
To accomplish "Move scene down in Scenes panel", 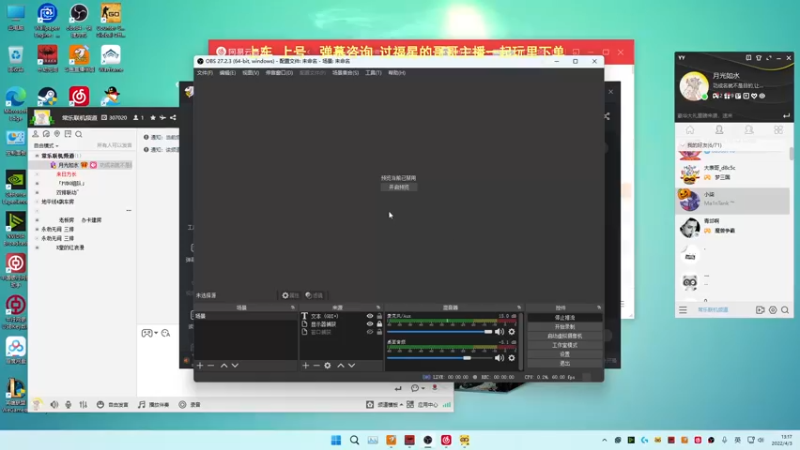I will 235,365.
